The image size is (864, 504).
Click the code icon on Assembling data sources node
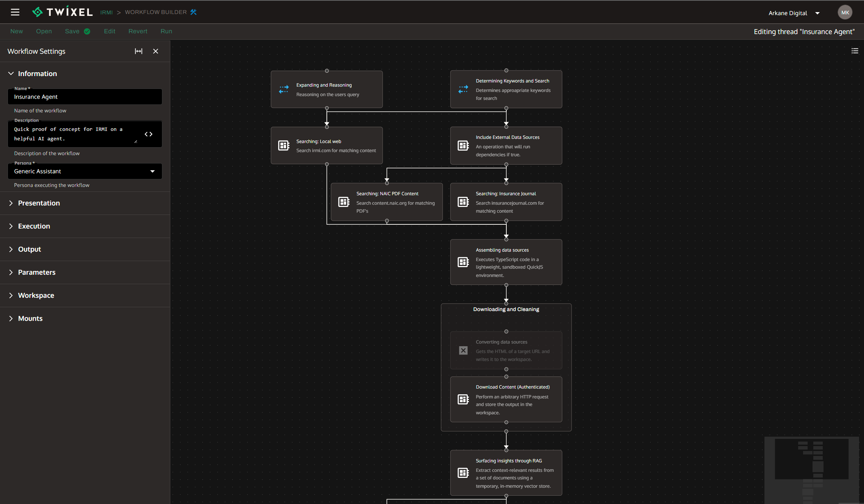point(463,262)
